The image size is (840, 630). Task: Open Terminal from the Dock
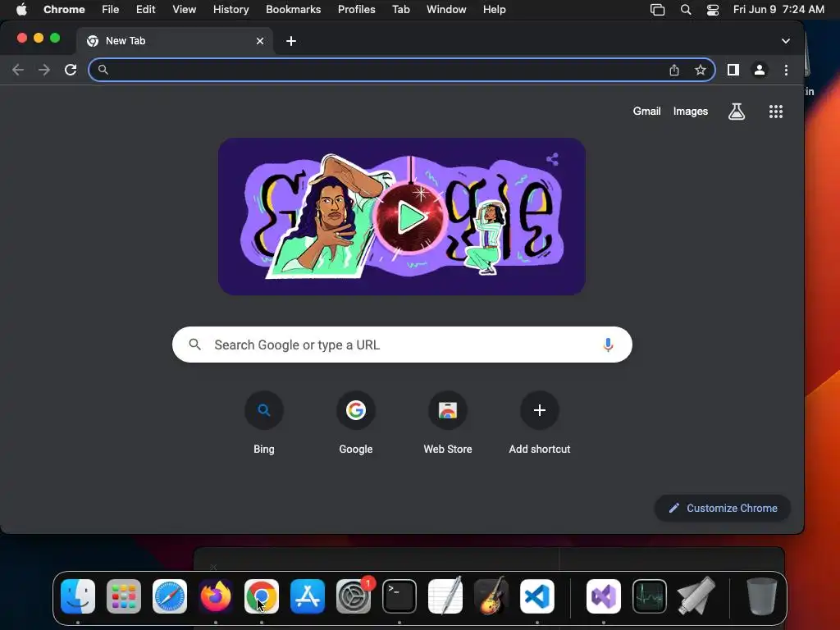pyautogui.click(x=399, y=596)
